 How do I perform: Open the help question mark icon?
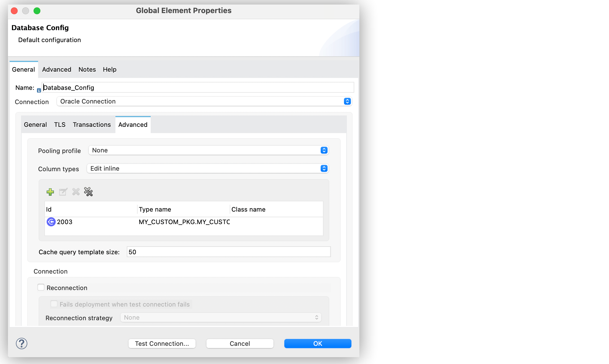[21, 344]
